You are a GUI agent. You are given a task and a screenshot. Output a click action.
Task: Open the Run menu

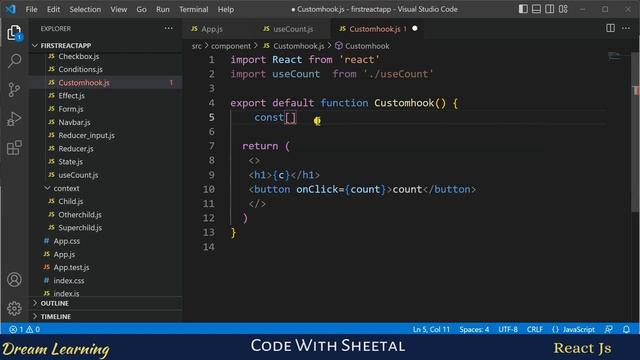[x=162, y=9]
